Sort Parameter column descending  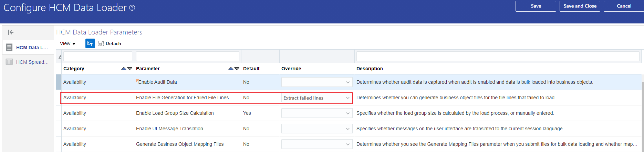pos(237,69)
